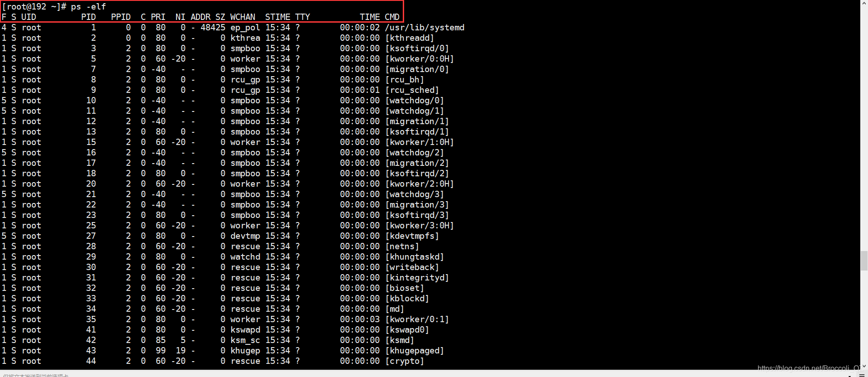Click the typed command 'ps -elf'
The image size is (868, 377).
[x=88, y=7]
